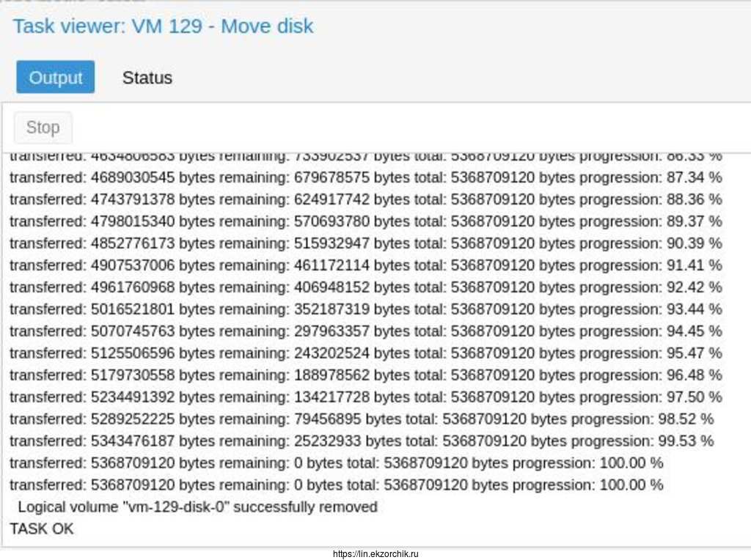Screen dimensions: 751x560
Task: Click the log line showing 87.34 % progression
Action: 365,177
